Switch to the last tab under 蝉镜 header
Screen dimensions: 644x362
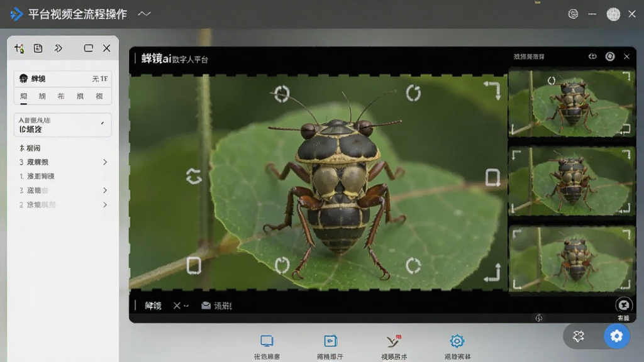pos(99,96)
